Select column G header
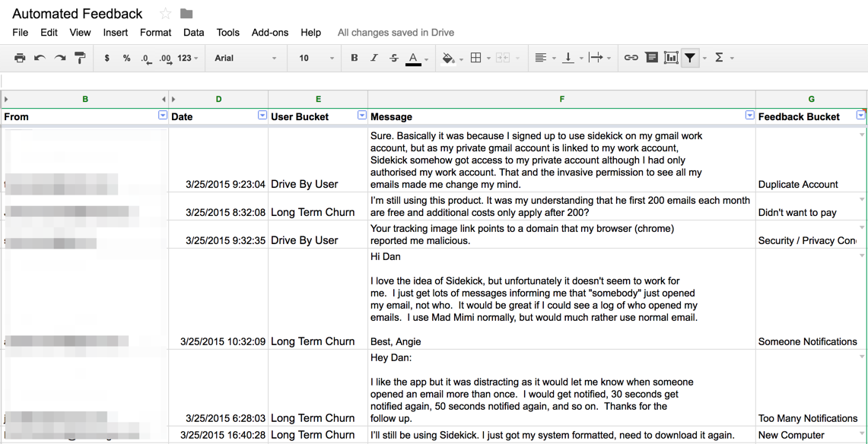Viewport: 868px width, 444px height. 812,99
